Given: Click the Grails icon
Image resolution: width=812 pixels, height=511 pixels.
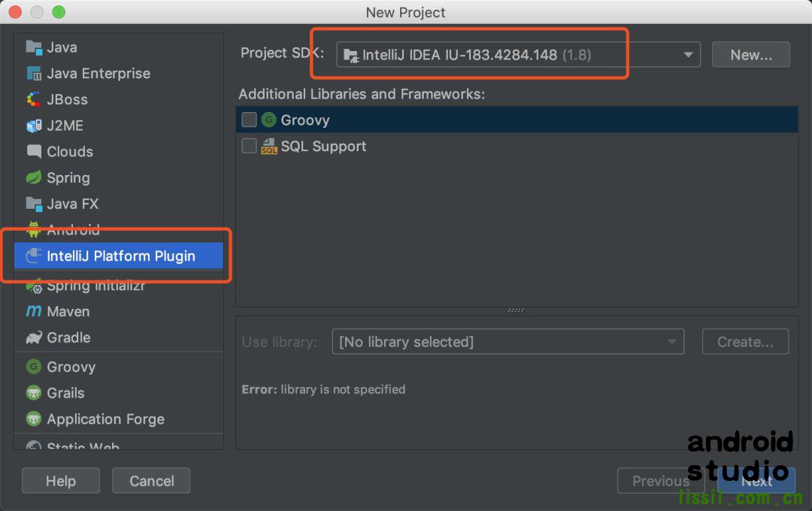Looking at the screenshot, I should (34, 393).
